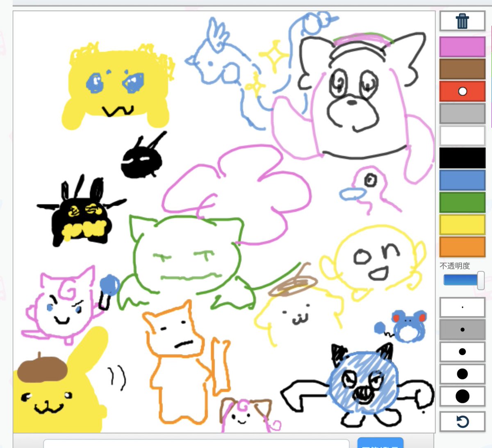
Task: Click the blue button beside the input field
Action: (x=380, y=443)
